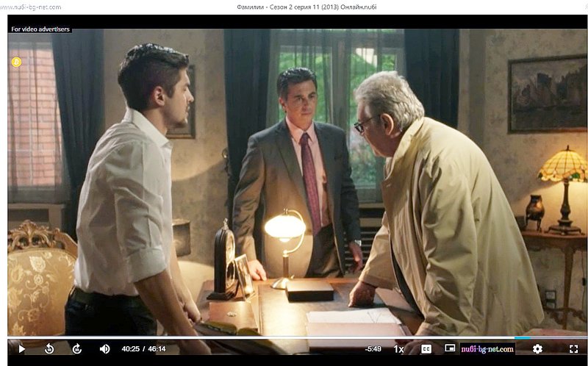Click the elapsed time 40:25 / 46:14
Viewport: 588px width, 366px height.
pos(143,349)
